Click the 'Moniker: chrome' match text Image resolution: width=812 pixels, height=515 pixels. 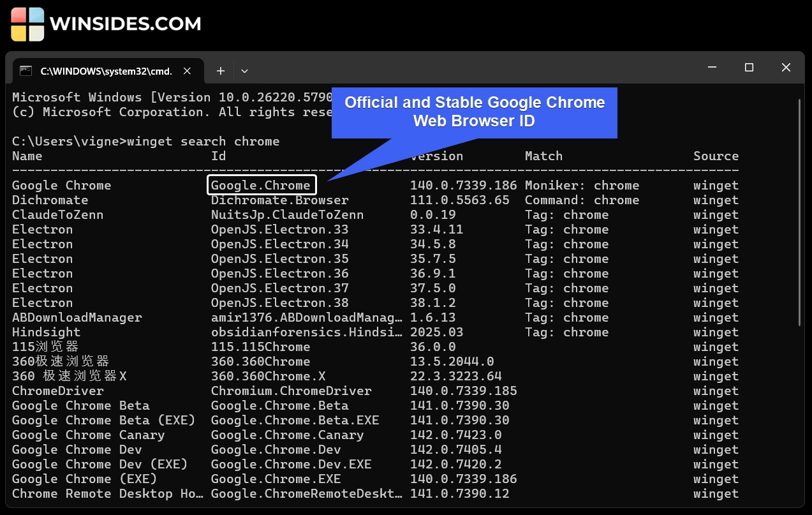[x=582, y=186]
